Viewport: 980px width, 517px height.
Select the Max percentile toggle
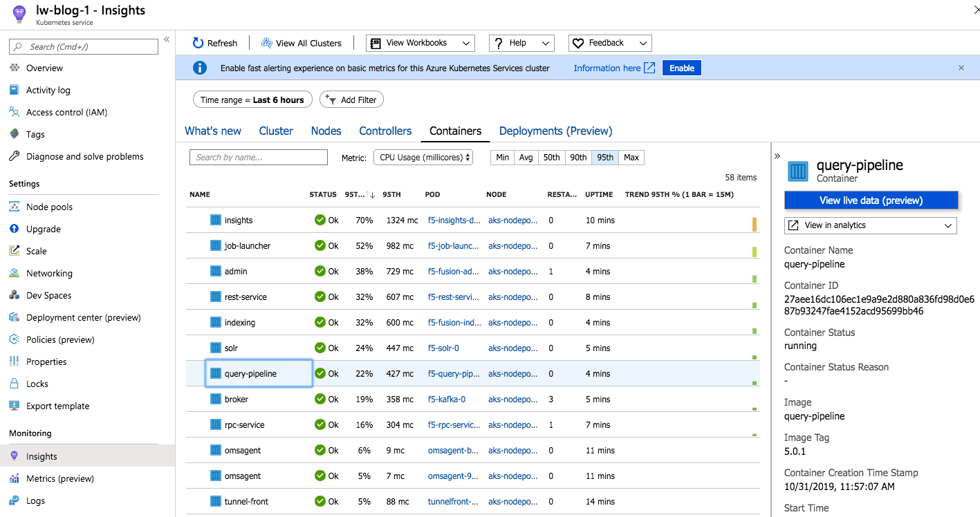click(x=631, y=158)
